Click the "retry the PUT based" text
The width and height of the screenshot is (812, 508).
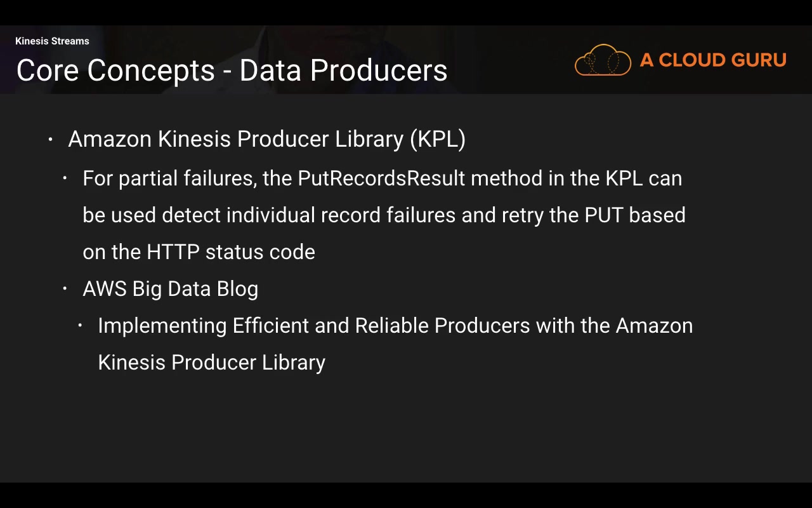tap(593, 215)
